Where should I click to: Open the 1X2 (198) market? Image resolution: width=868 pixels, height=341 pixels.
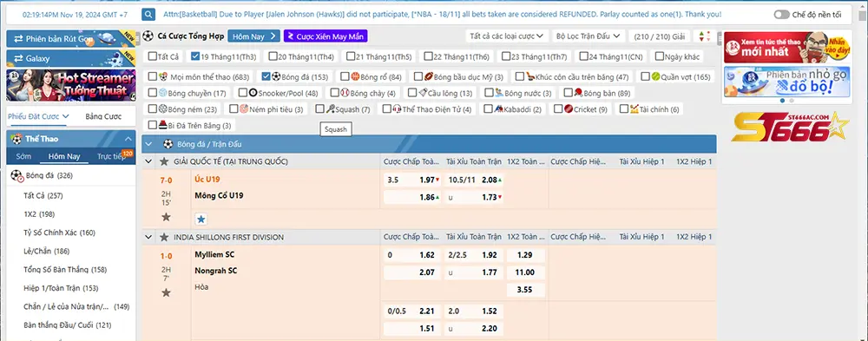pyautogui.click(x=39, y=214)
